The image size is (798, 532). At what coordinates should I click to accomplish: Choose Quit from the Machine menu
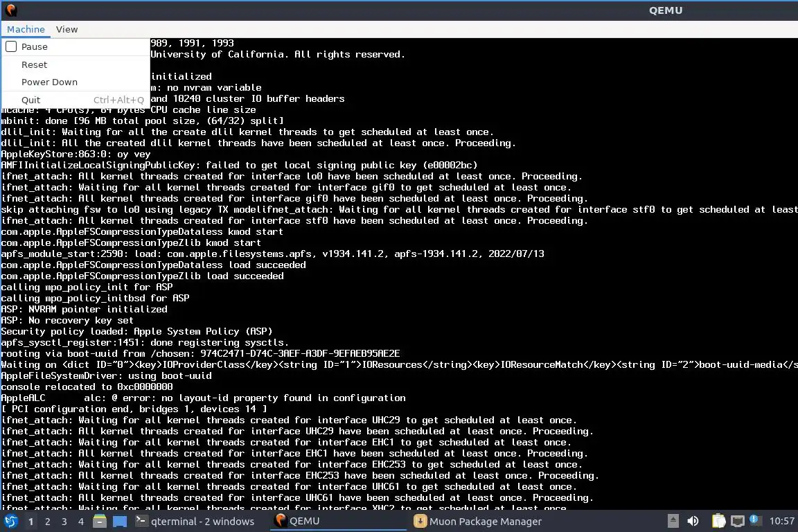pyautogui.click(x=76, y=100)
